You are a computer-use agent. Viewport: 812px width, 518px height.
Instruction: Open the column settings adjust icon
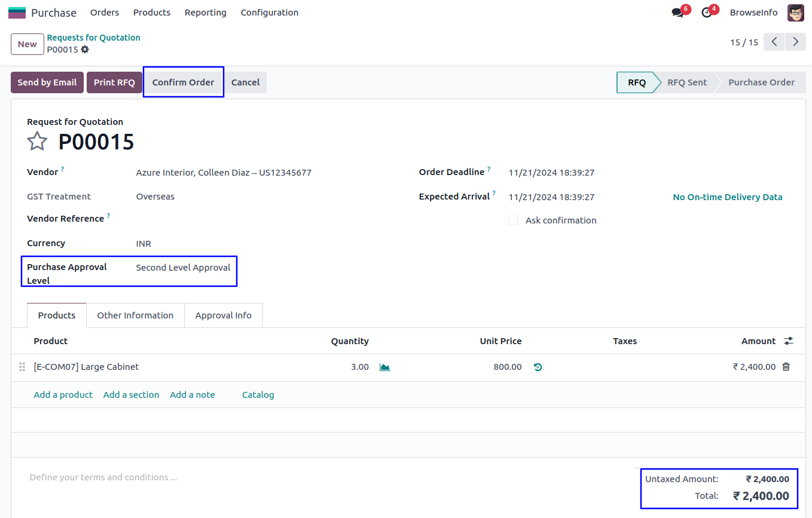click(x=789, y=341)
